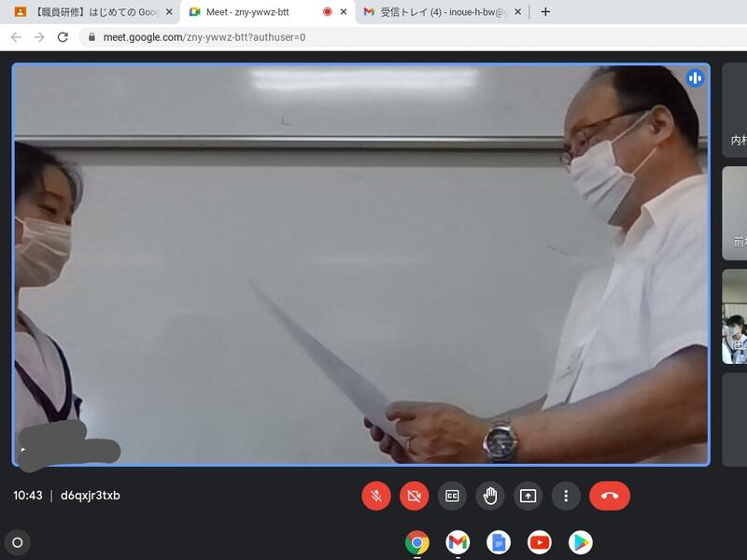Open Google Docs from the shelf

tap(499, 542)
